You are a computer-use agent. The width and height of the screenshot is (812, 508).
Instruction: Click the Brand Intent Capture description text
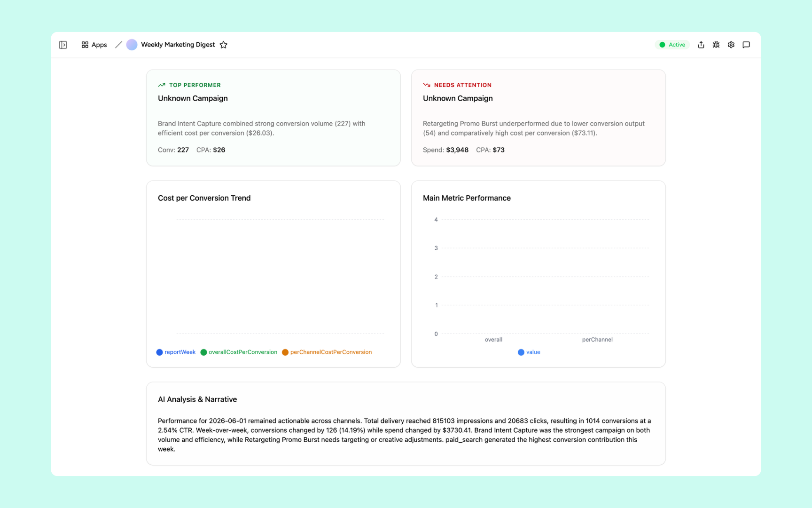point(262,128)
